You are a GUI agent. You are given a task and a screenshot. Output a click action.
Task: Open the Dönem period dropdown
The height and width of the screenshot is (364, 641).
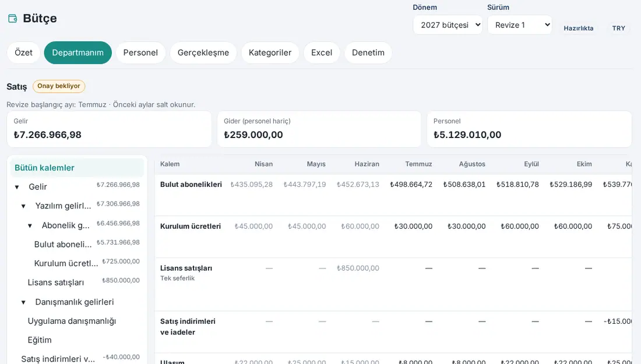click(x=448, y=25)
